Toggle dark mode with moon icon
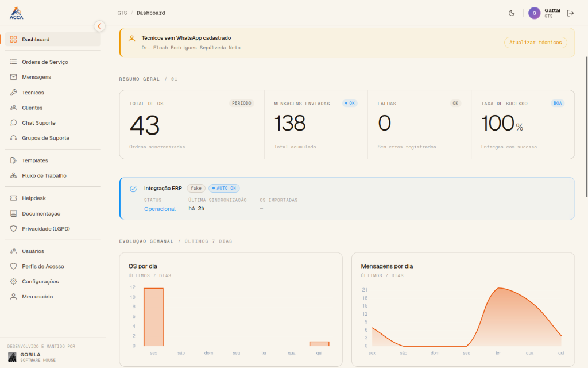The width and height of the screenshot is (588, 368). click(x=512, y=13)
